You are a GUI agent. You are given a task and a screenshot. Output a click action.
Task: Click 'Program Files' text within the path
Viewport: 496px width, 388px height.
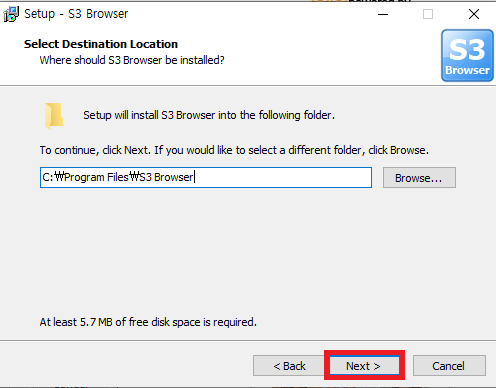coord(97,177)
